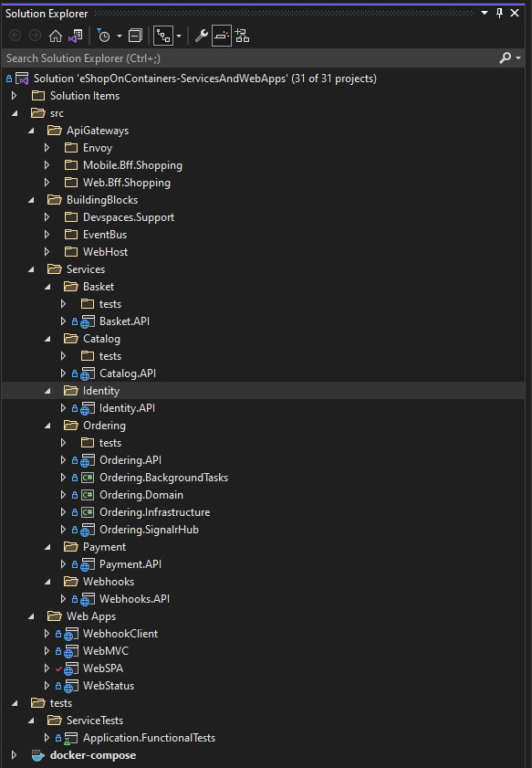Viewport: 532px width, 768px height.
Task: Click the Forward navigation arrow
Action: pos(37,35)
